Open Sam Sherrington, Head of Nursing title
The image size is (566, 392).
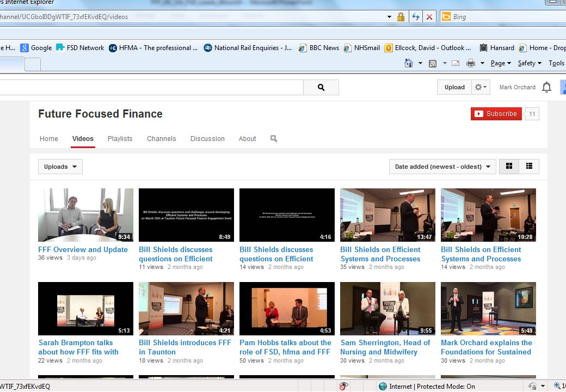click(x=385, y=347)
